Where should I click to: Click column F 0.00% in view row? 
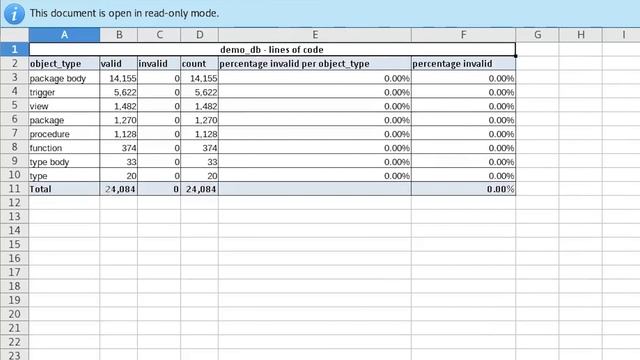463,106
